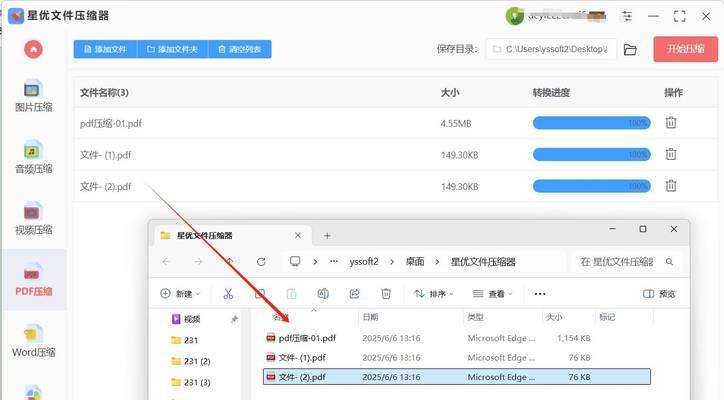Open compressor settings icon in title bar
This screenshot has height=400, width=724.
click(627, 16)
